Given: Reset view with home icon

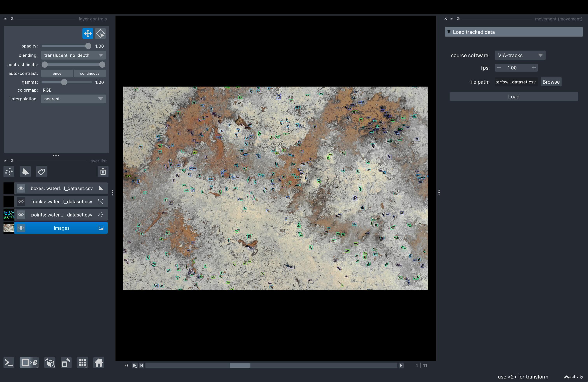Looking at the screenshot, I should pyautogui.click(x=99, y=363).
